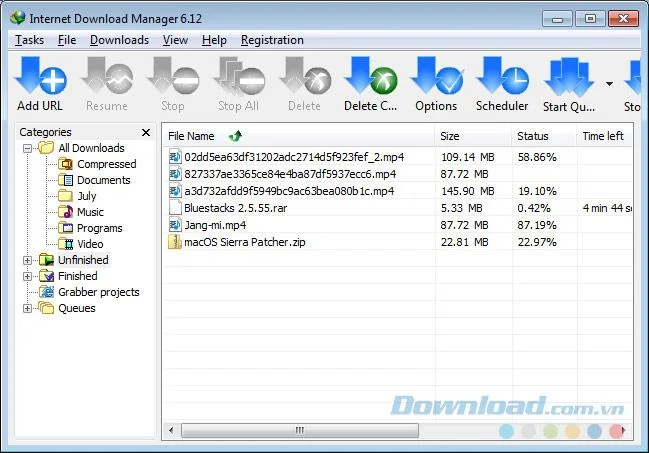The image size is (649, 453).
Task: Open the Start Queue dropdown arrow
Action: 609,84
